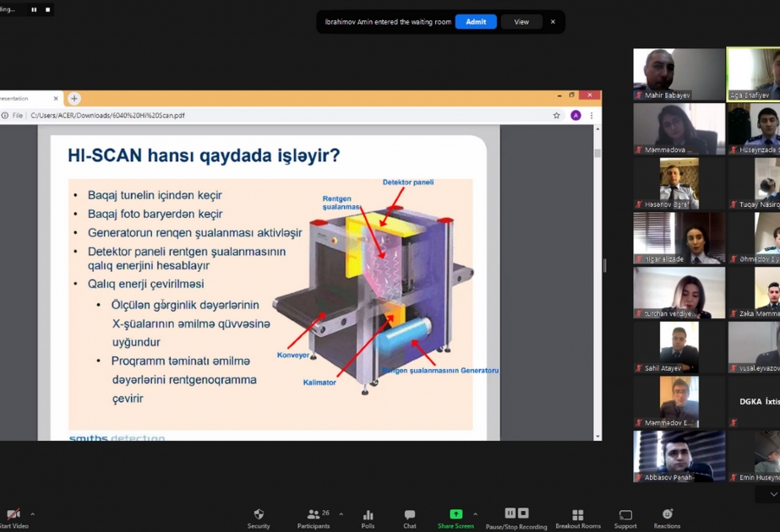Open browser profile avatar A

coord(575,116)
